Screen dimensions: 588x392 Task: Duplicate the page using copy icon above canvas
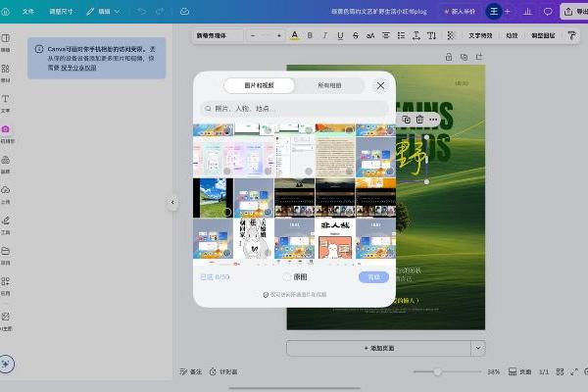coord(464,57)
